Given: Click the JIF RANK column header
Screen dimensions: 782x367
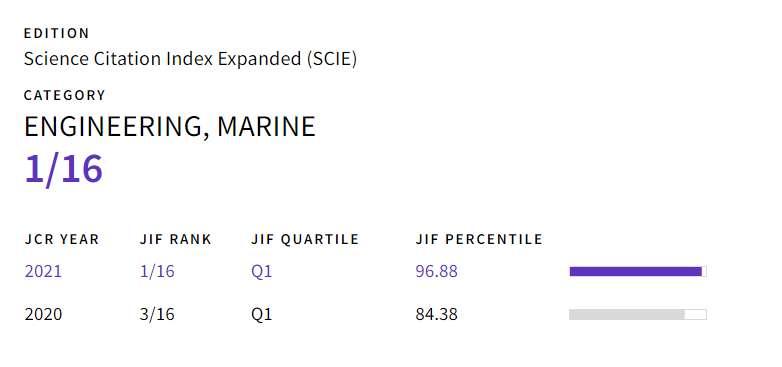Looking at the screenshot, I should (176, 239).
